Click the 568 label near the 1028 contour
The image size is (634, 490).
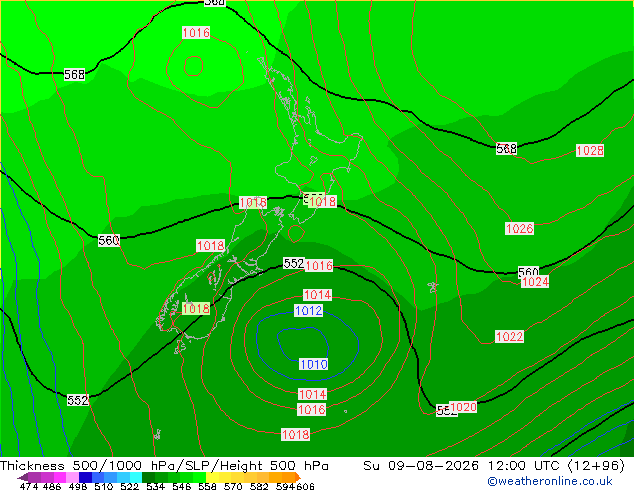pos(507,148)
